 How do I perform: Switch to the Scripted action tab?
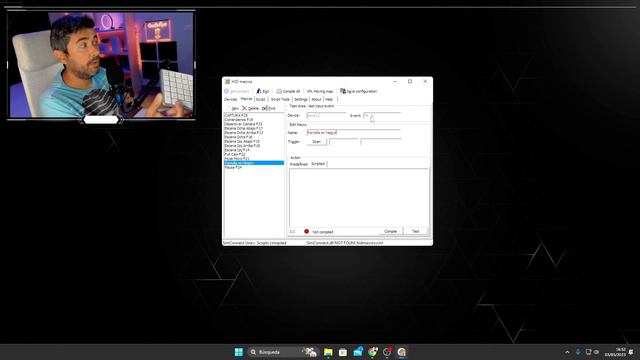[318, 164]
